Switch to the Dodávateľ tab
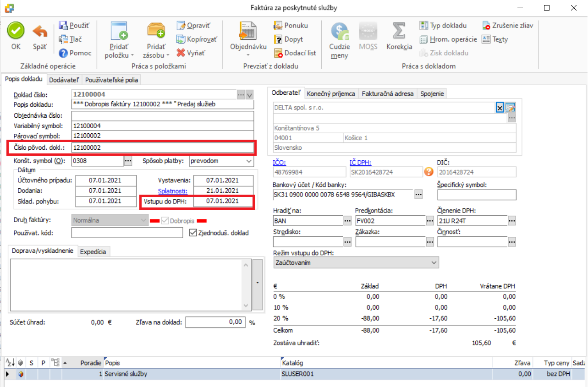 point(64,80)
